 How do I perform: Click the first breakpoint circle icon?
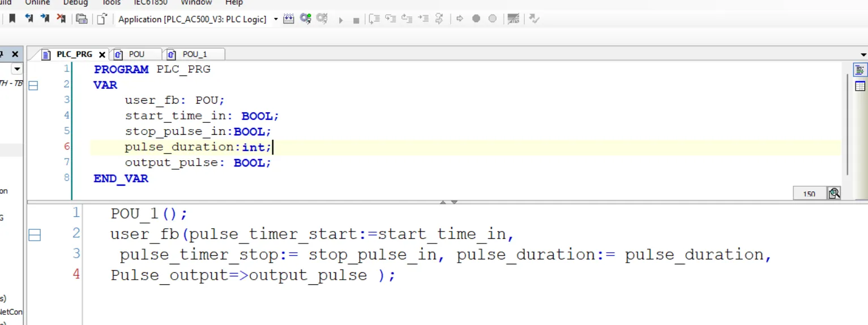coord(476,19)
